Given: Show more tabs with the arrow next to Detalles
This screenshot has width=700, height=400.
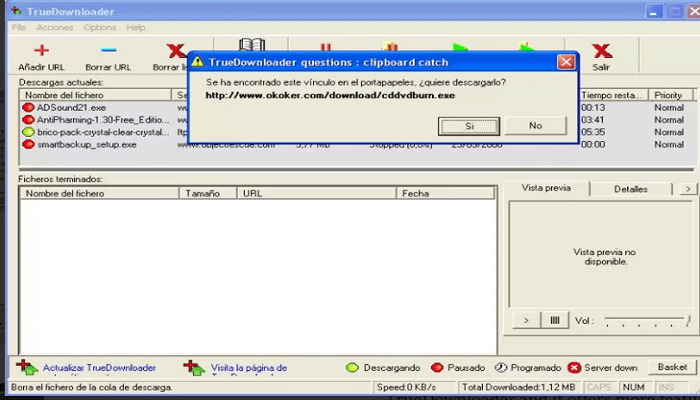Looking at the screenshot, I should click(688, 189).
